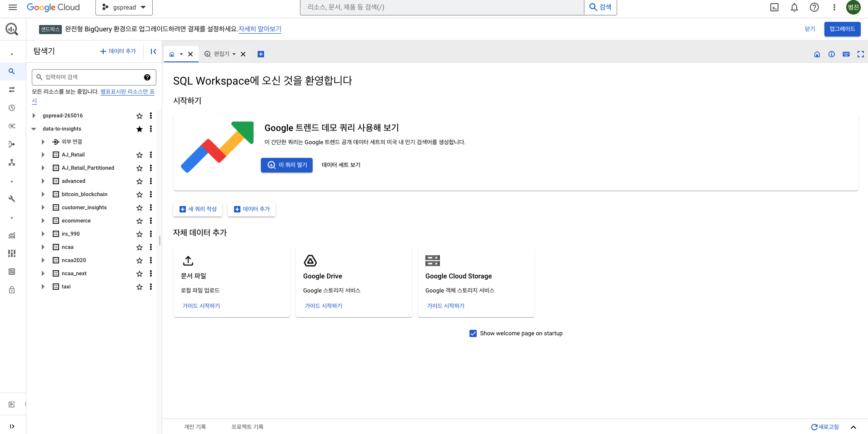Star the customer_insights dataset
The width and height of the screenshot is (868, 434).
coord(140,208)
